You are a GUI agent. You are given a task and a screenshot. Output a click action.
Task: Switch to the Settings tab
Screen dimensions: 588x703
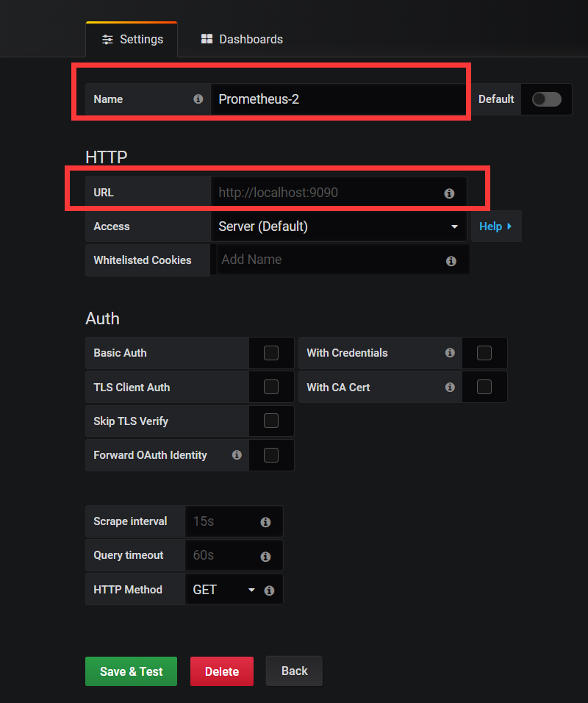132,40
